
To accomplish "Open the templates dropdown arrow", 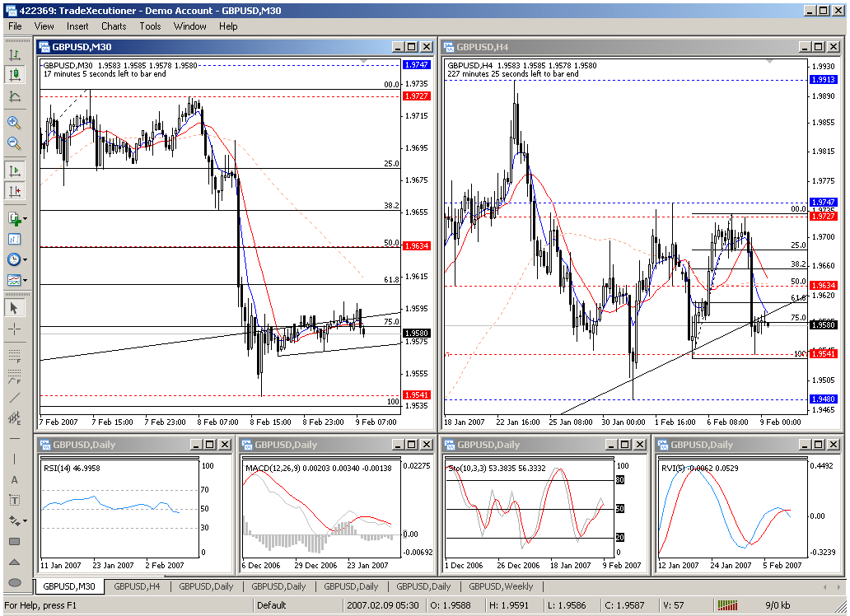I will coord(25,280).
